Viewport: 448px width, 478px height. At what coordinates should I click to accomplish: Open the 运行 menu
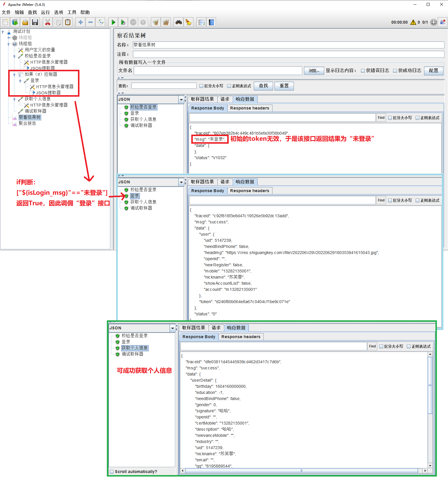coord(45,12)
